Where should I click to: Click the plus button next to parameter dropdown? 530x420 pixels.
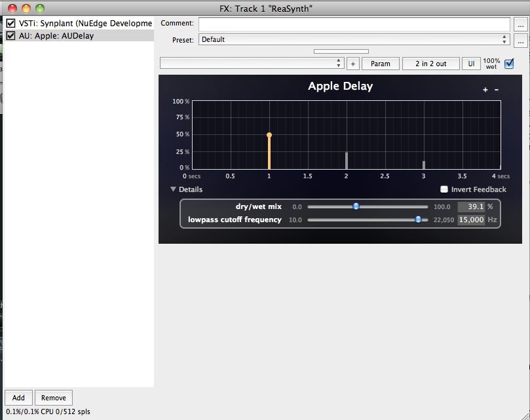click(x=353, y=64)
